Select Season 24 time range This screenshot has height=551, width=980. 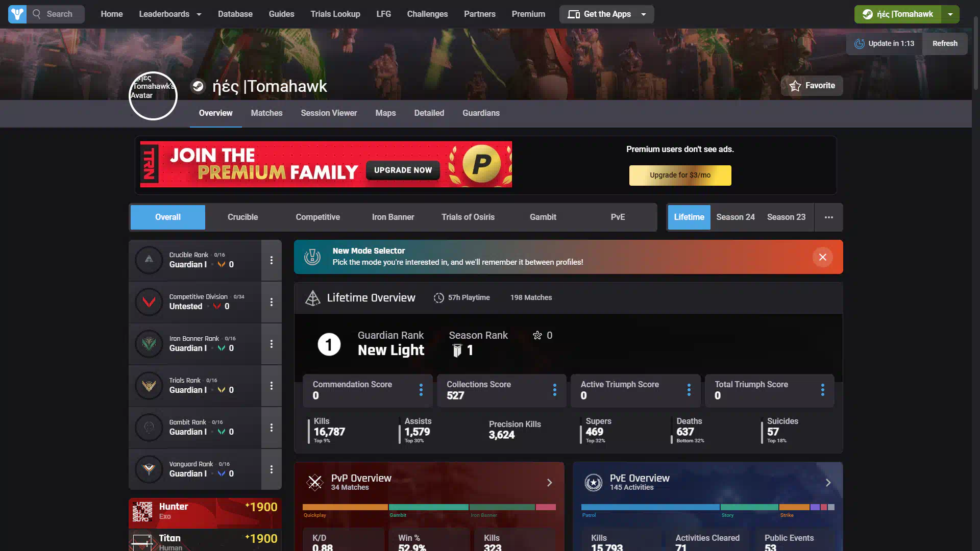click(x=736, y=217)
